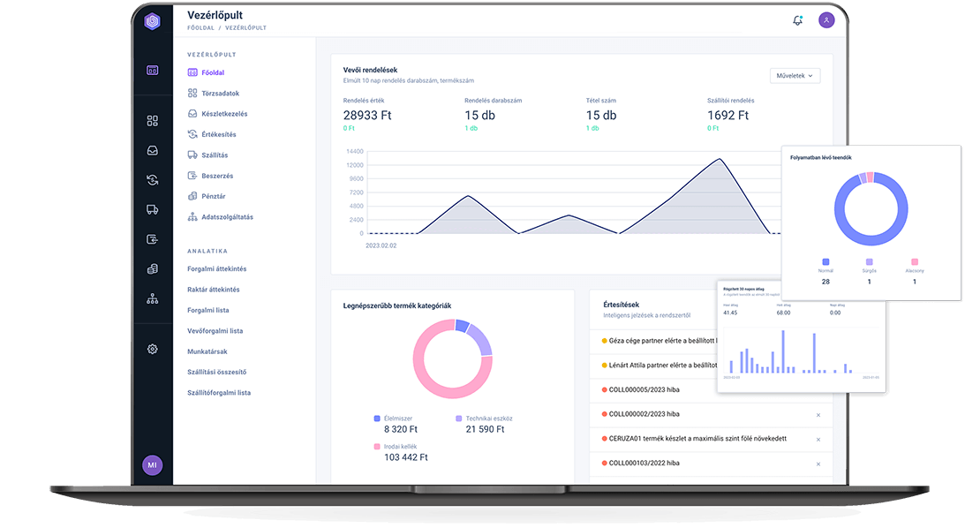Viewport: 980px width, 528px height.
Task: Select Készletkezelés in the navigation
Action: click(223, 114)
